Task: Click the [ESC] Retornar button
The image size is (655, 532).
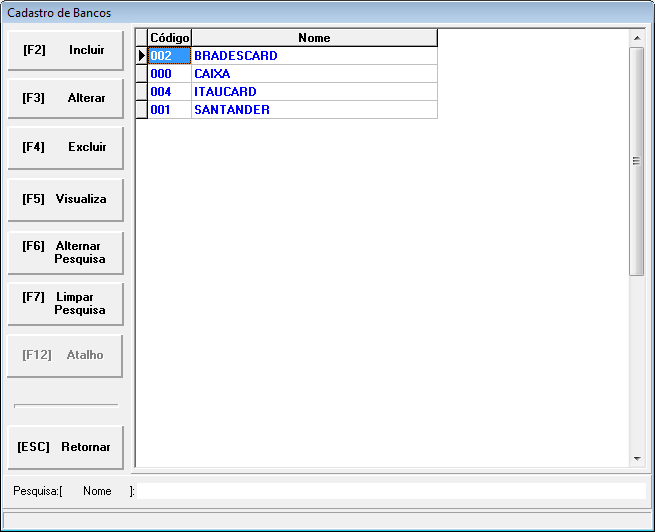Action: coord(65,447)
